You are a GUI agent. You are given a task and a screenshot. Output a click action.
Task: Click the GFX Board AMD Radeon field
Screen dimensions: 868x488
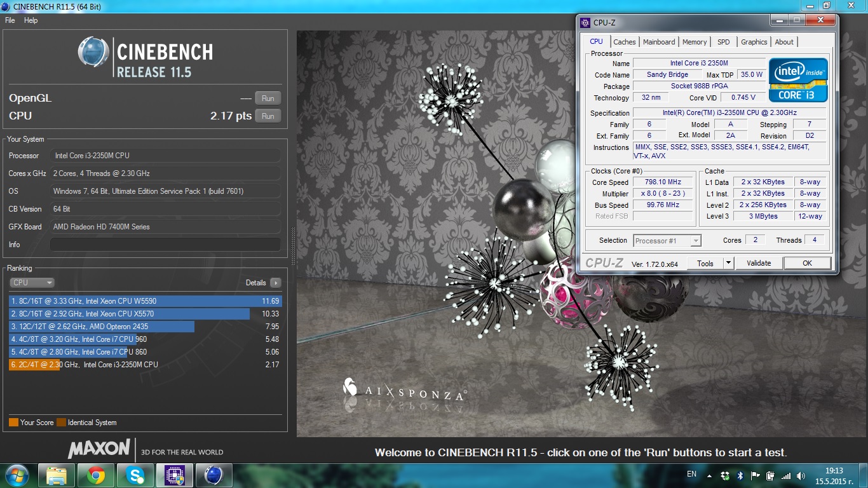point(165,227)
